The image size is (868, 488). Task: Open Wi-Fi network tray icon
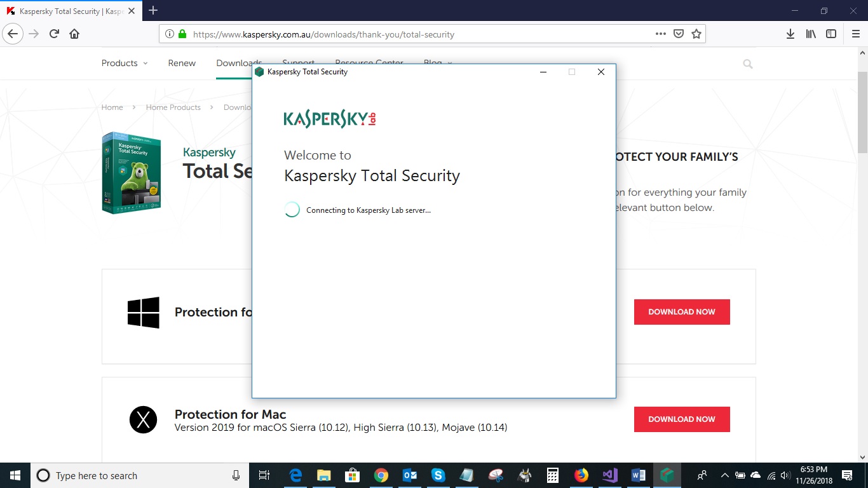tap(771, 475)
